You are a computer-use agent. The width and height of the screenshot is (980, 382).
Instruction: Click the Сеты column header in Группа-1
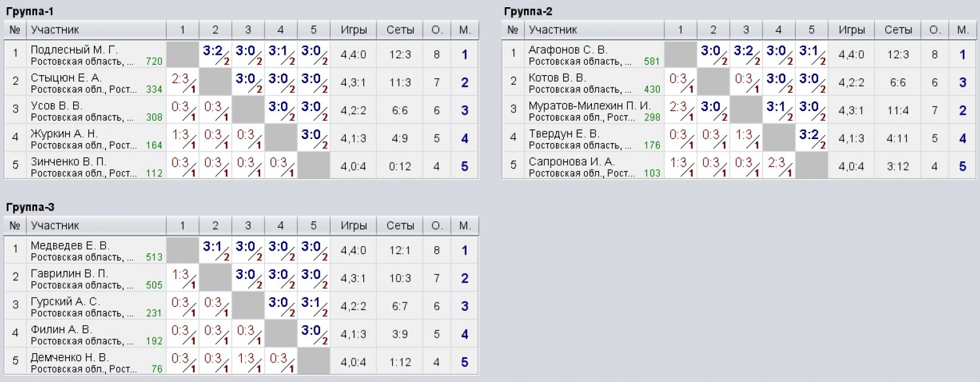(400, 29)
